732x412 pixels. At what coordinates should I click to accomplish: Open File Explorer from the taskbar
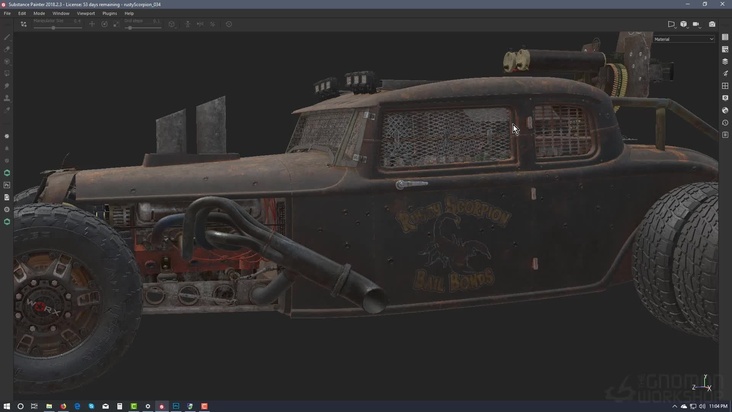(x=49, y=406)
